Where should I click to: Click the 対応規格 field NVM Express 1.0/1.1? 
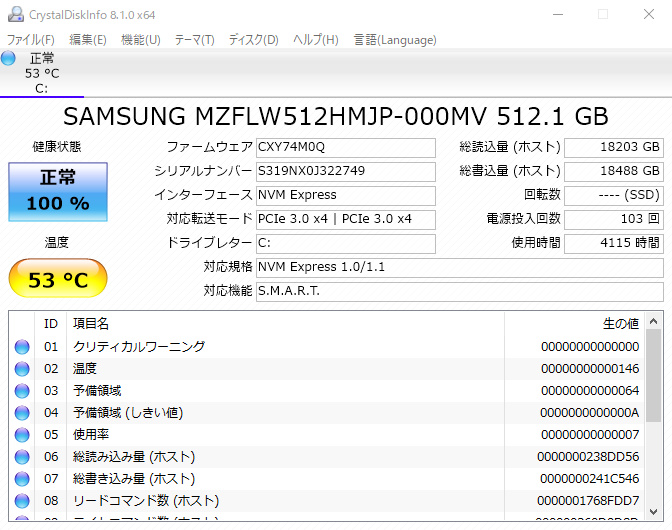pyautogui.click(x=460, y=267)
